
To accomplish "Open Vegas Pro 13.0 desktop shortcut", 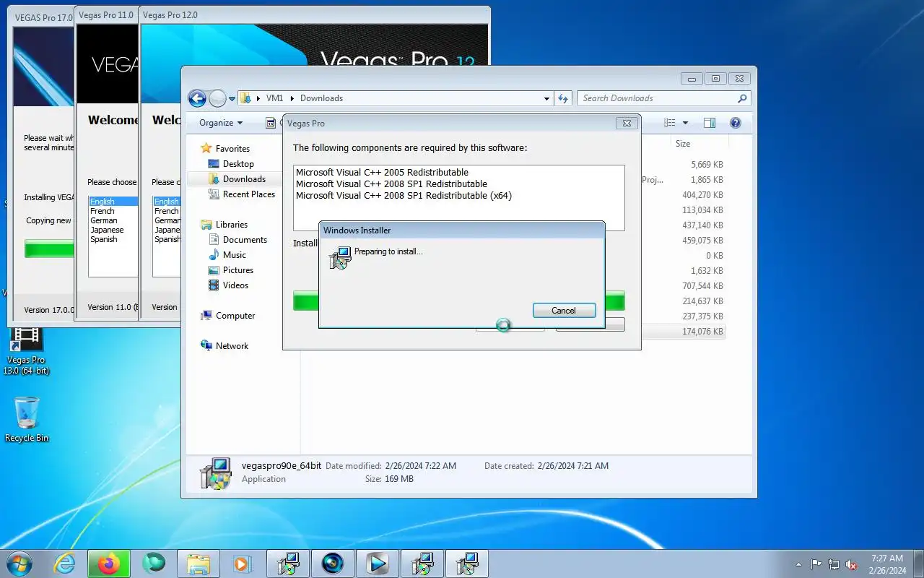I will pos(26,351).
